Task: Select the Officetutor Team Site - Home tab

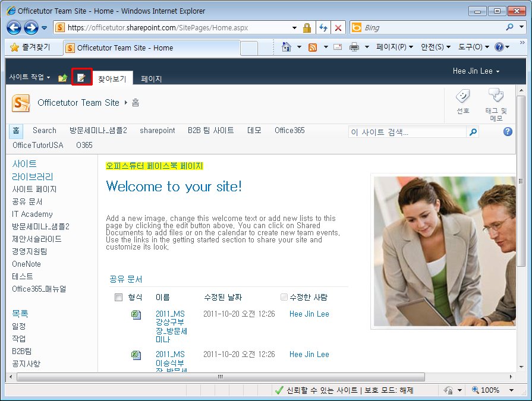Action: click(x=152, y=48)
